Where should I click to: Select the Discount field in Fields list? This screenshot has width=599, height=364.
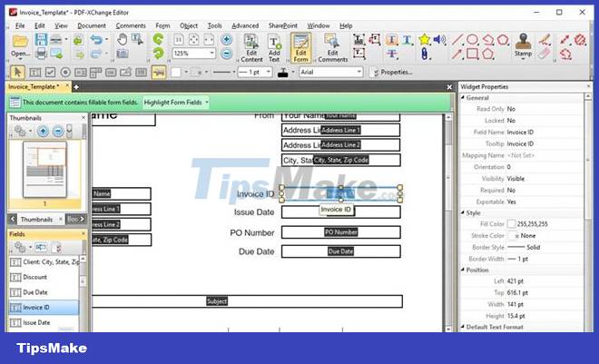[x=44, y=277]
